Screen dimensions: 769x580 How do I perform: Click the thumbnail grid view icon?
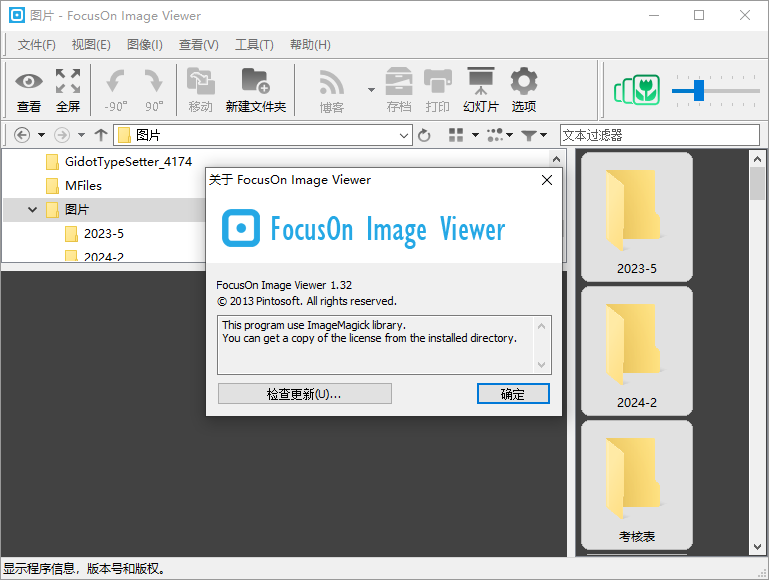click(x=456, y=135)
